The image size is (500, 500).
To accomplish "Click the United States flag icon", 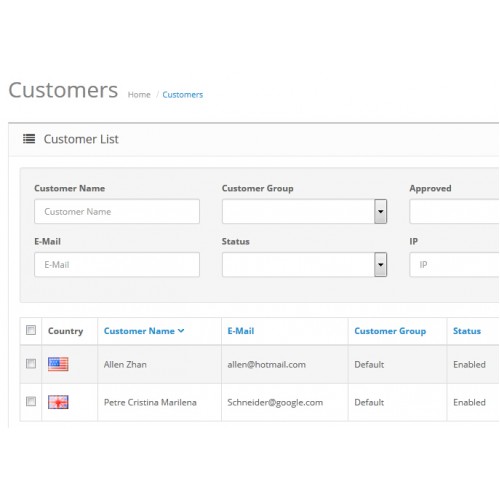I will click(58, 364).
